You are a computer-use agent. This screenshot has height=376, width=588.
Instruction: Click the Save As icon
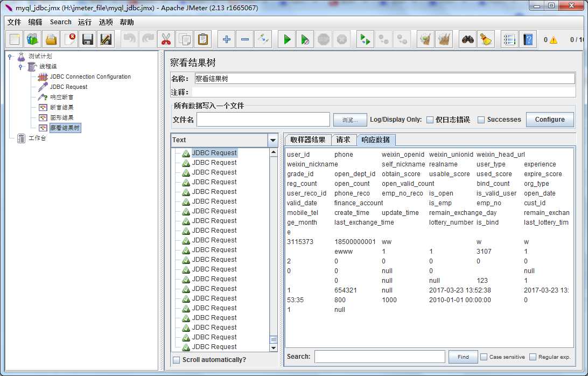(106, 39)
